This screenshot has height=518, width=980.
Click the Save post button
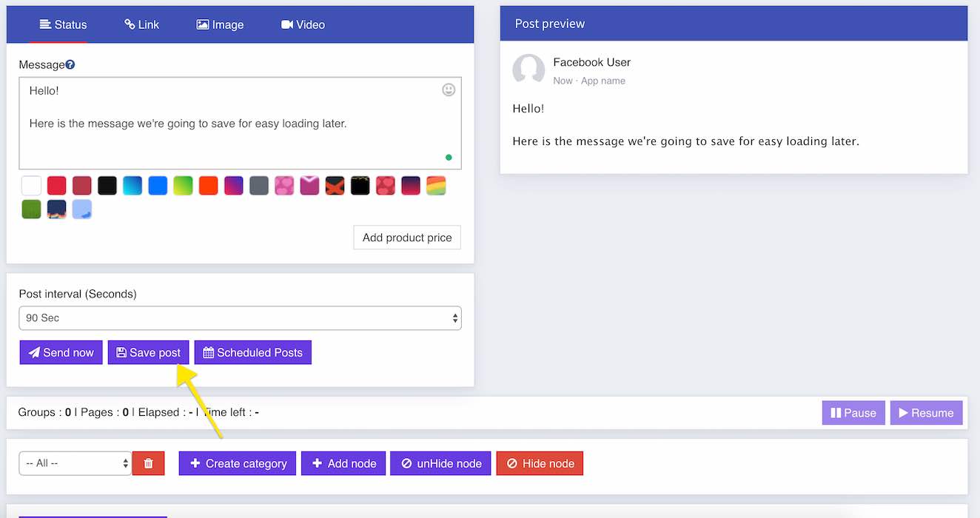(x=148, y=352)
